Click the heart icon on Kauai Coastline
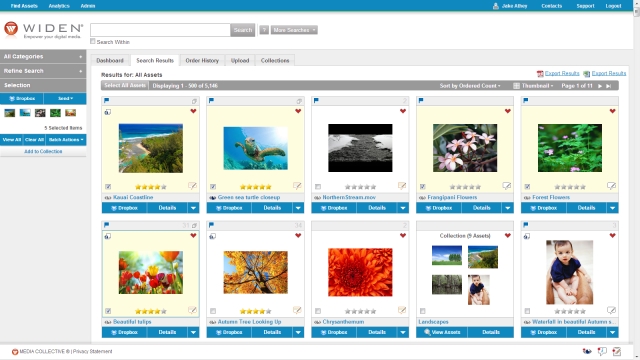The image size is (640, 360). coord(193,111)
